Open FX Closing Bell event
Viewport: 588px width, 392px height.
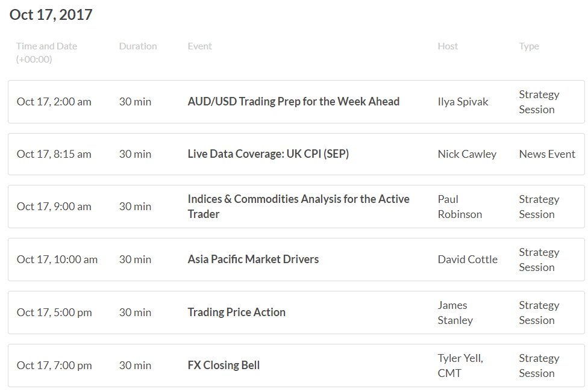pyautogui.click(x=224, y=366)
